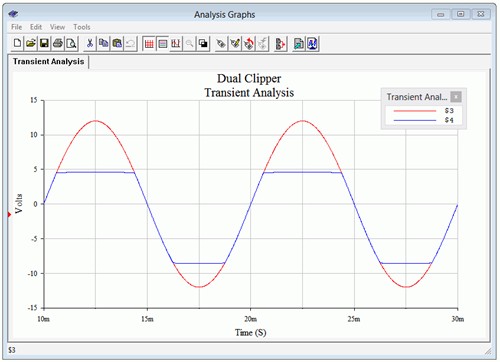Toggle the cursors icon
500x362 pixels.
pyautogui.click(x=176, y=43)
